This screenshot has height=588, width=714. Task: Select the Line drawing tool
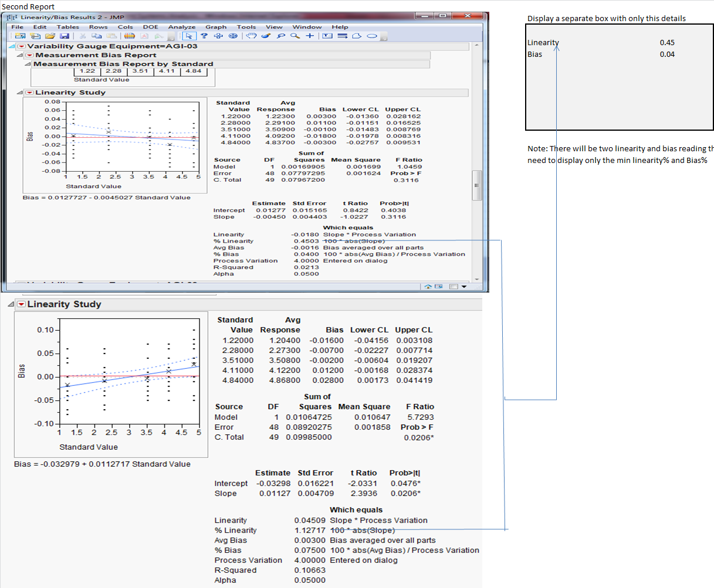pos(342,36)
